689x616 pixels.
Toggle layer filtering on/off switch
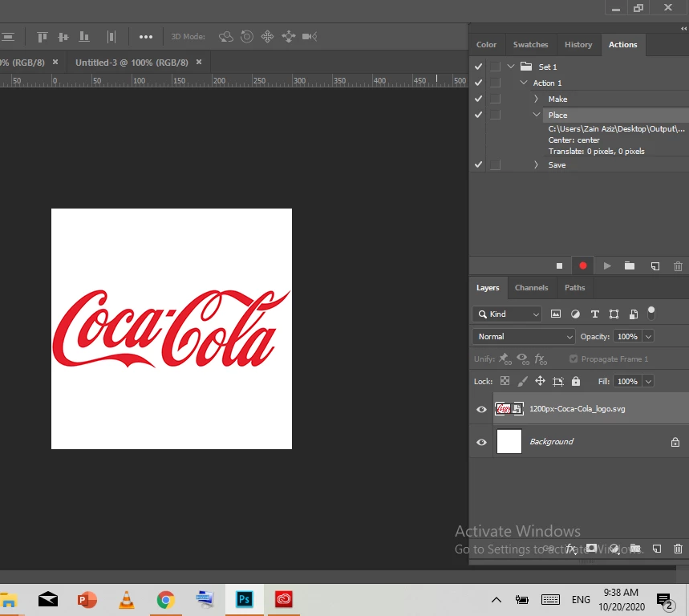pyautogui.click(x=651, y=313)
